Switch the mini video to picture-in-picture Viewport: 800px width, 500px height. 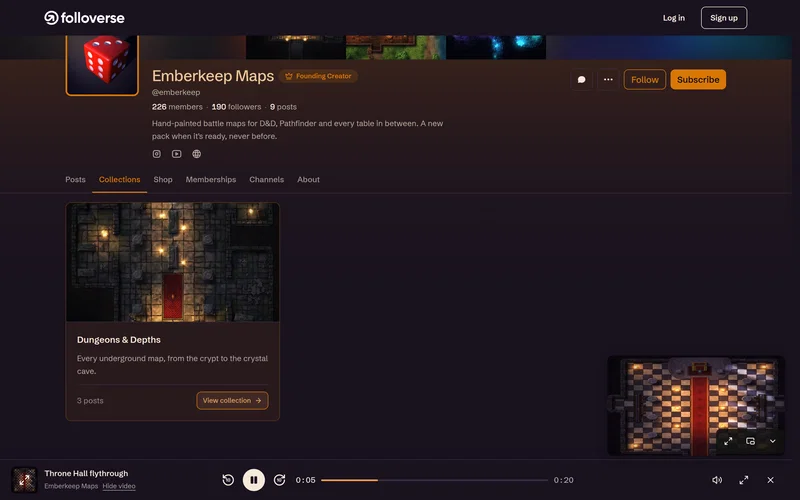pyautogui.click(x=751, y=441)
